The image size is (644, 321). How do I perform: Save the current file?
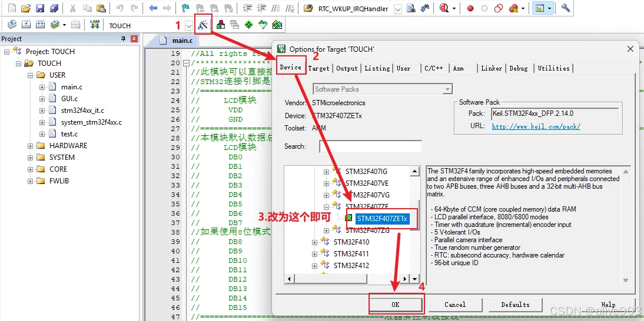(40, 8)
